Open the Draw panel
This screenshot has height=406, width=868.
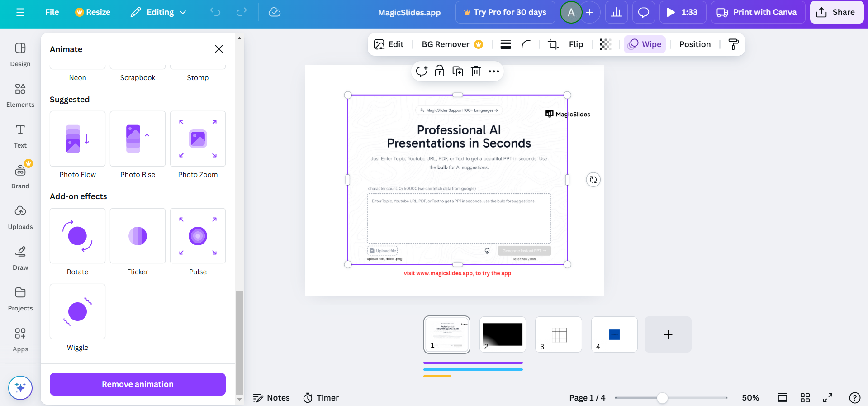[x=20, y=258]
